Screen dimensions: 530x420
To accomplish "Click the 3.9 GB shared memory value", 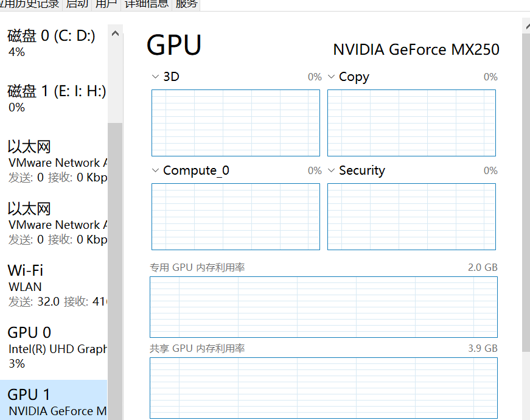I will coord(483,348).
